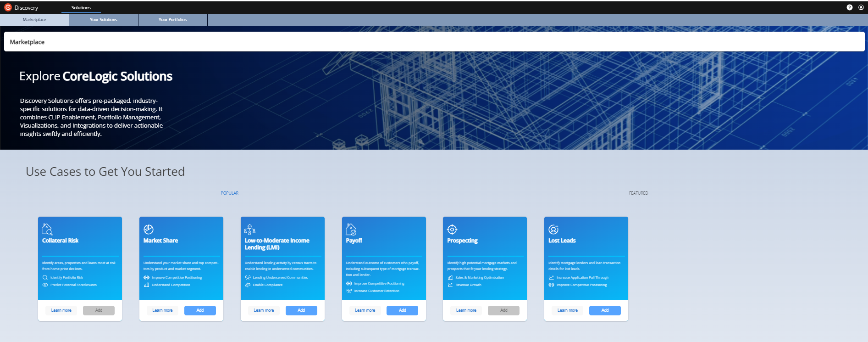Click Learn more on Lost Leads card
This screenshot has height=342, width=868.
point(568,310)
